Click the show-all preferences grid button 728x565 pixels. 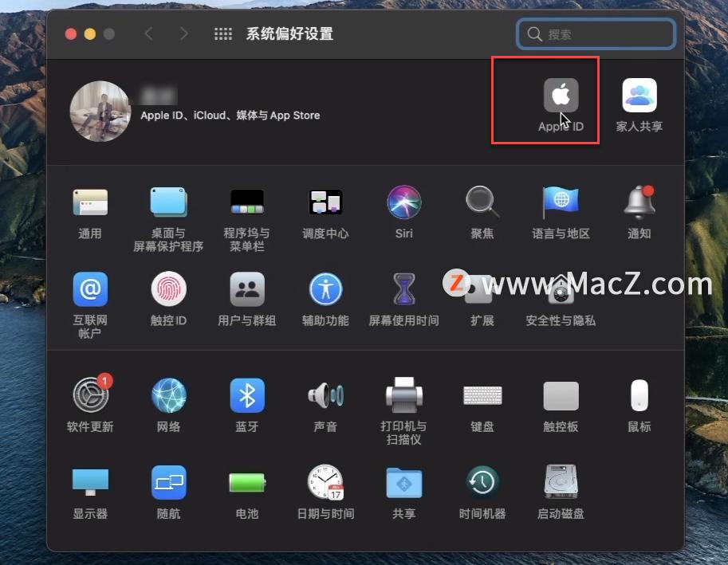tap(223, 33)
